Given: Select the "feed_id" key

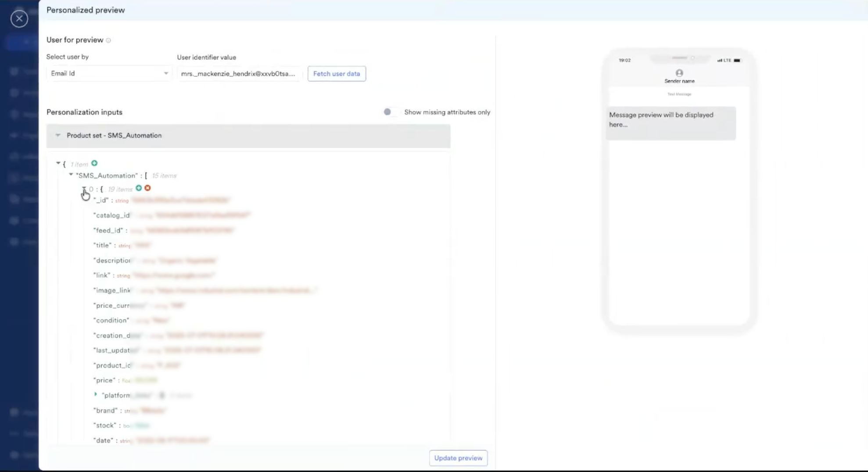Looking at the screenshot, I should (x=108, y=230).
